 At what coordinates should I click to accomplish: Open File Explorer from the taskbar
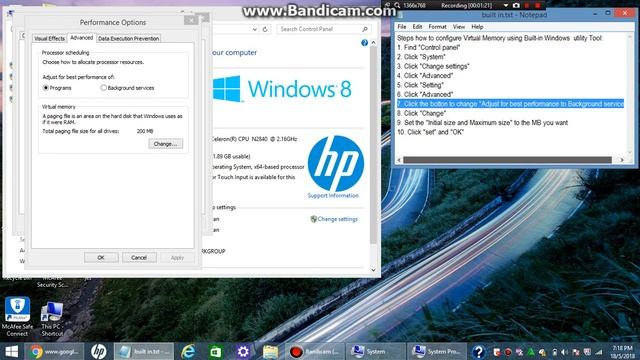click(270, 351)
